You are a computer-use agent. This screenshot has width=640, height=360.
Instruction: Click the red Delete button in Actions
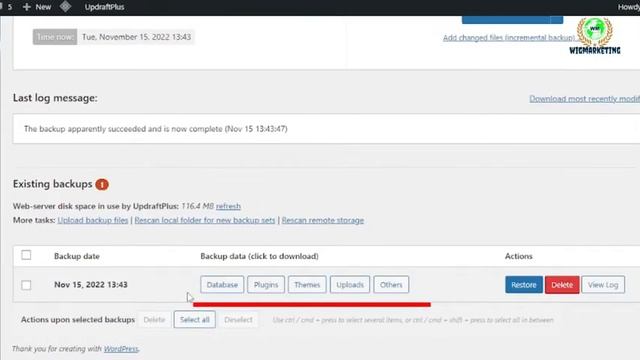562,284
